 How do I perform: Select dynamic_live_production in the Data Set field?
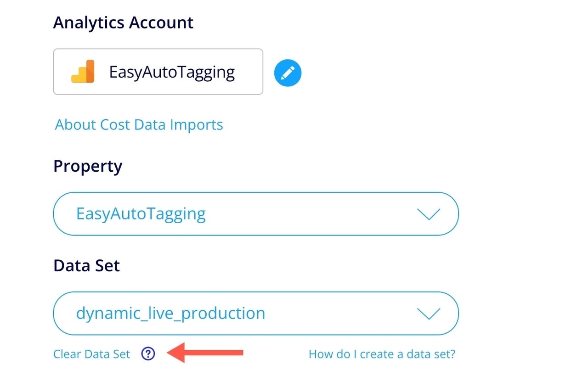point(255,314)
